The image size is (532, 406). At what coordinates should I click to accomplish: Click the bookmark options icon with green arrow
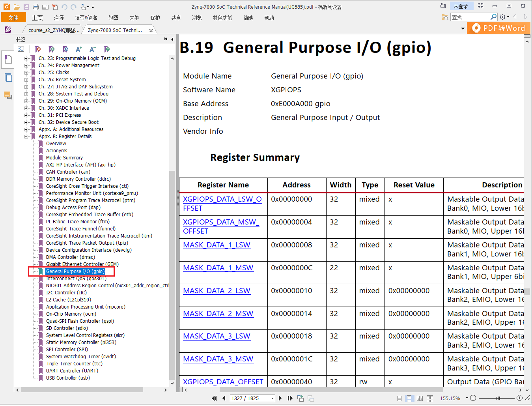point(106,49)
